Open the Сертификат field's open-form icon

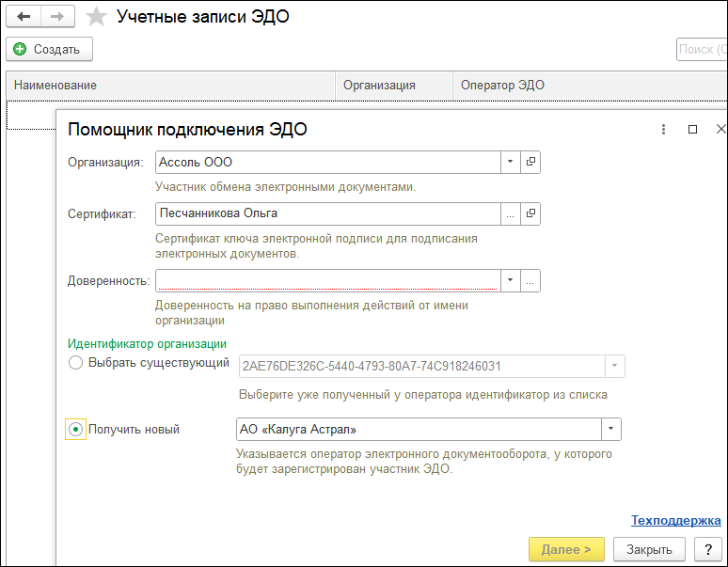530,213
